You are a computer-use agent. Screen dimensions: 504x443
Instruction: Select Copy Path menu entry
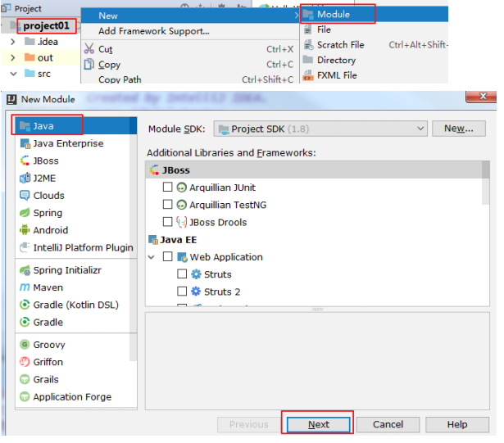tap(190, 79)
